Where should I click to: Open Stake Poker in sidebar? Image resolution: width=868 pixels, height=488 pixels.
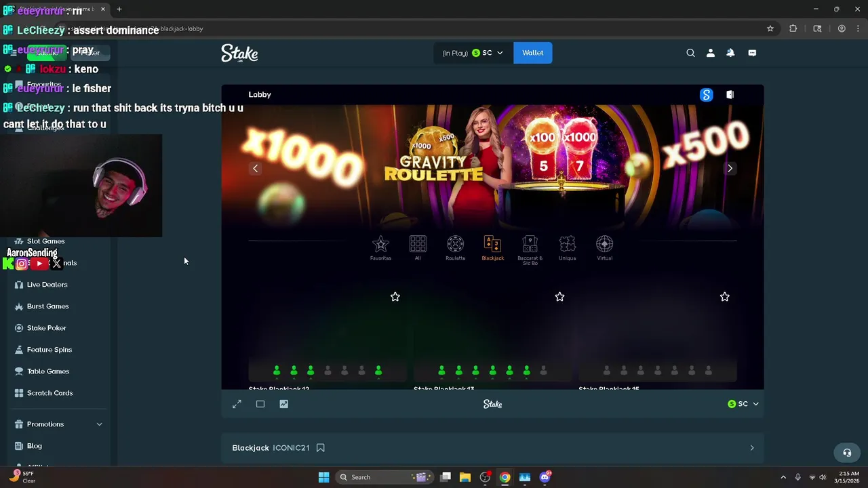46,328
